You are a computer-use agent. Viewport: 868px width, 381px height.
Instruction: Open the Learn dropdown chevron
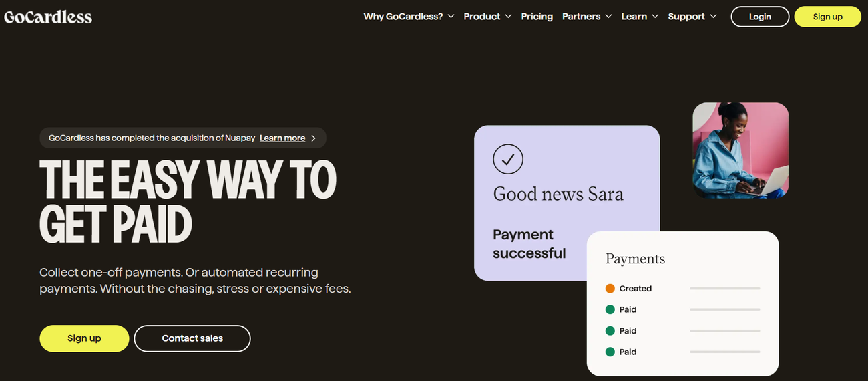coord(655,17)
